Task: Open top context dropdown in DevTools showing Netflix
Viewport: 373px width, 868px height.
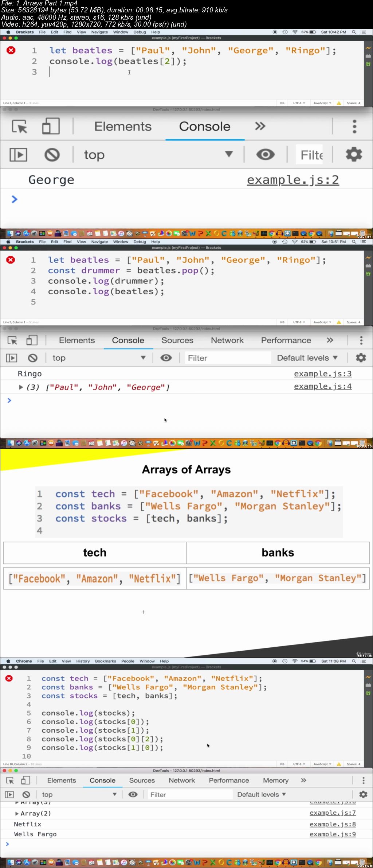Action: click(x=79, y=794)
